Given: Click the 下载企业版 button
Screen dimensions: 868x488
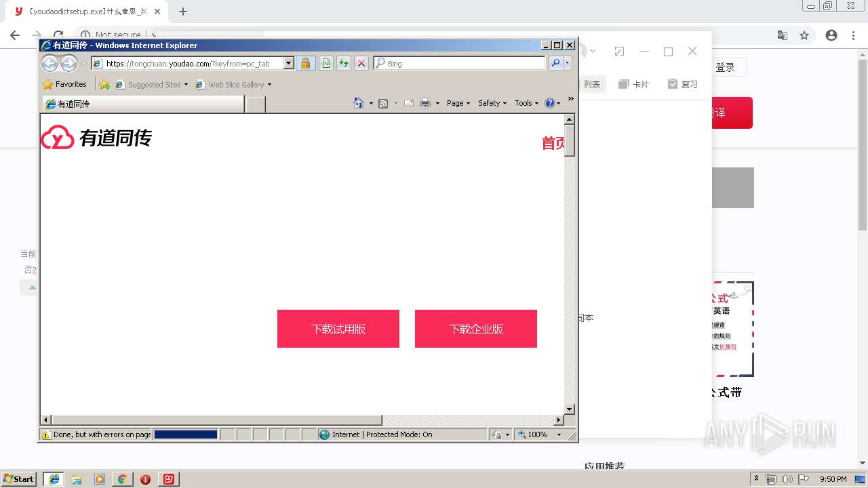Looking at the screenshot, I should point(476,329).
